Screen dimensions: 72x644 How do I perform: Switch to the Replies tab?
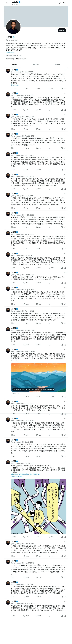[x=36, y=64]
